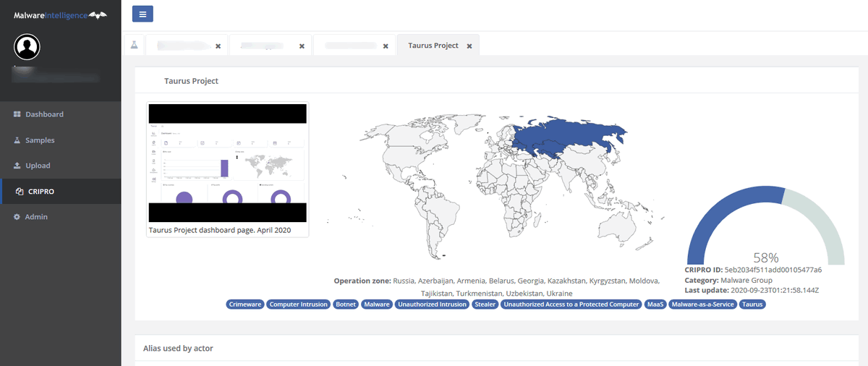
Task: Close the Taurus Project tab
Action: (469, 46)
